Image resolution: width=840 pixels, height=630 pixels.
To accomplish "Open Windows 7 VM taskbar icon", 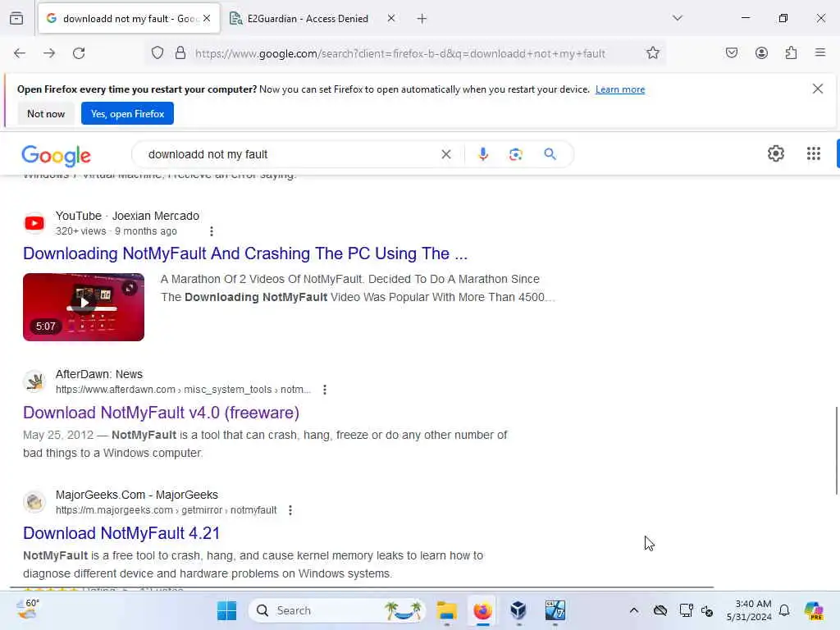I will 555,610.
